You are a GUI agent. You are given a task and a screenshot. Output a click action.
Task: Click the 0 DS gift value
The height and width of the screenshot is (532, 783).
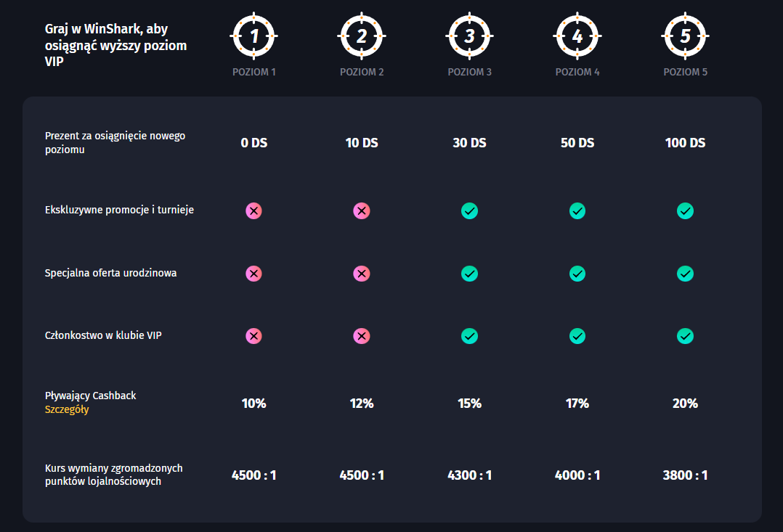click(253, 143)
